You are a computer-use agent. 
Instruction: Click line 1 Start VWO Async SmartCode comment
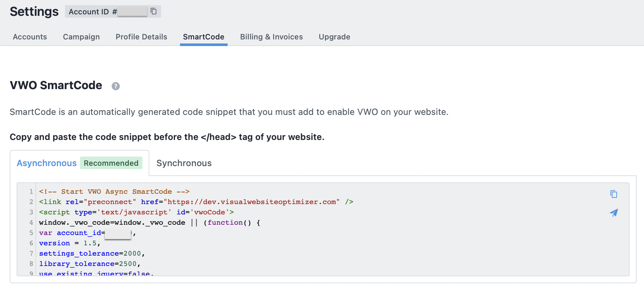point(114,192)
